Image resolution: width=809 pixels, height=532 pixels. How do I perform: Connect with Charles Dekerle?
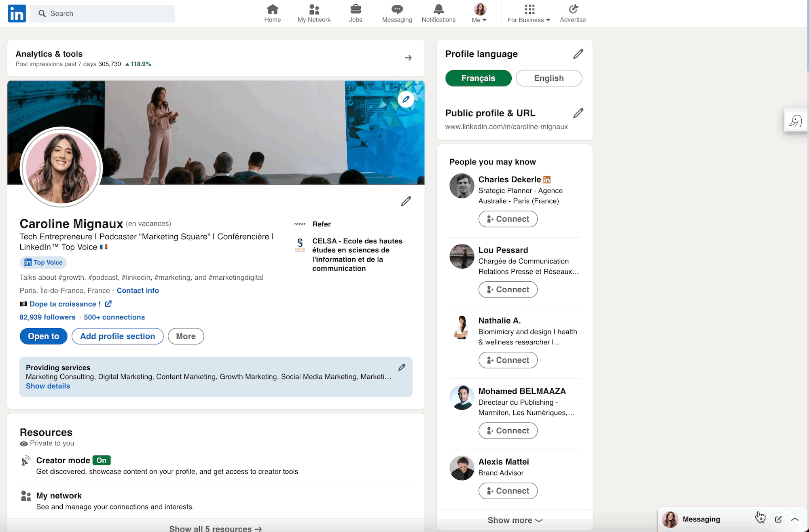508,219
